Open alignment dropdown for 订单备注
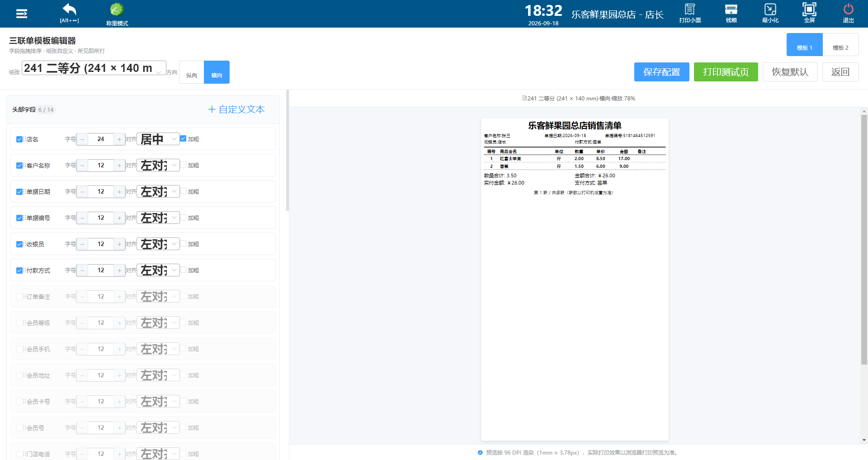This screenshot has height=460, width=868. point(158,297)
